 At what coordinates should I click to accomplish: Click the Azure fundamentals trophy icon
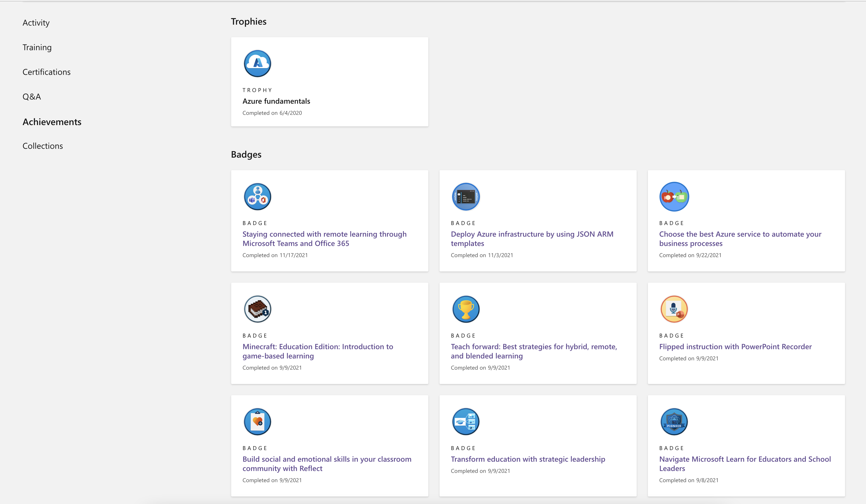click(257, 63)
